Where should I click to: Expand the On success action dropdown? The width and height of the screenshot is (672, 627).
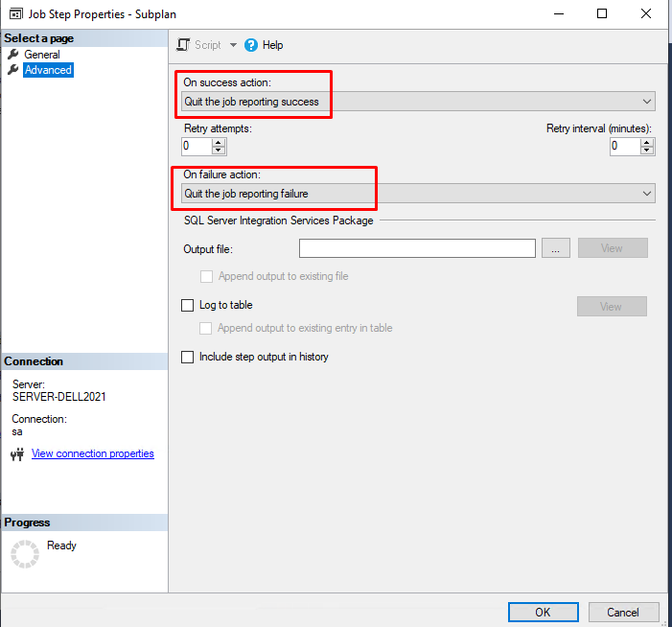pos(647,102)
